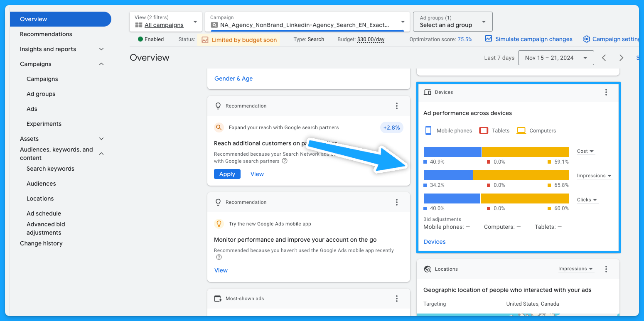Open Recommendations in the sidebar
Viewport: 644px width, 321px height.
tap(46, 34)
